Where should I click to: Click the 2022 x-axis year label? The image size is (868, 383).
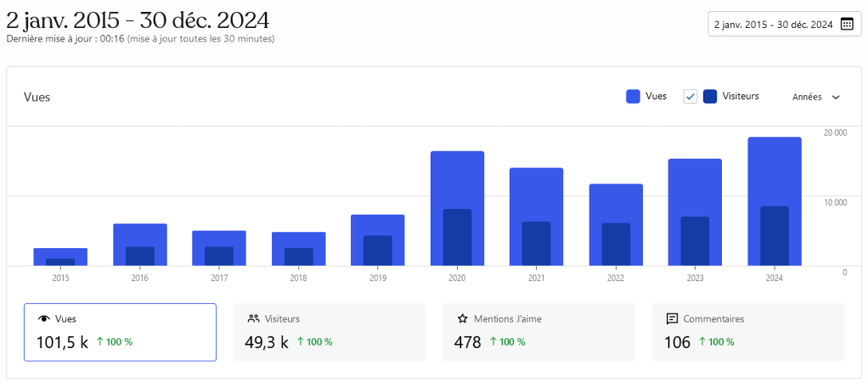(616, 278)
